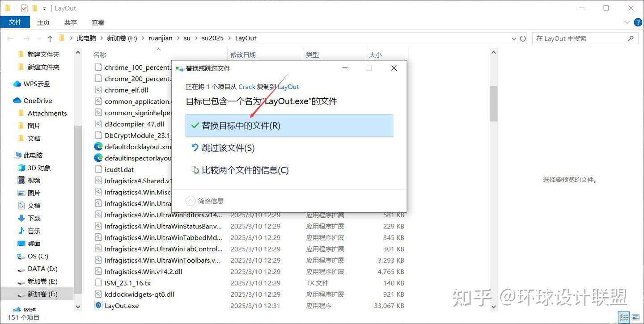Refresh the folder with the refresh icon
Screen dimensions: 644x324
(x=523, y=38)
